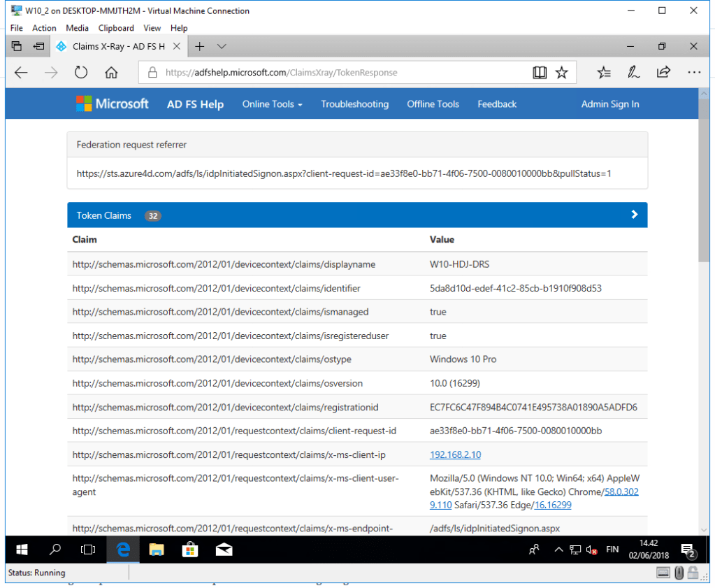Select the Troubleshooting nav item
The width and height of the screenshot is (715, 588).
(x=355, y=103)
